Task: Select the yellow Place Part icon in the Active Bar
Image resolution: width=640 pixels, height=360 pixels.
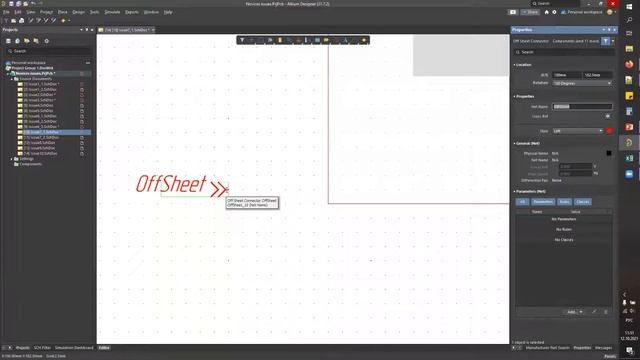Action: (280, 40)
